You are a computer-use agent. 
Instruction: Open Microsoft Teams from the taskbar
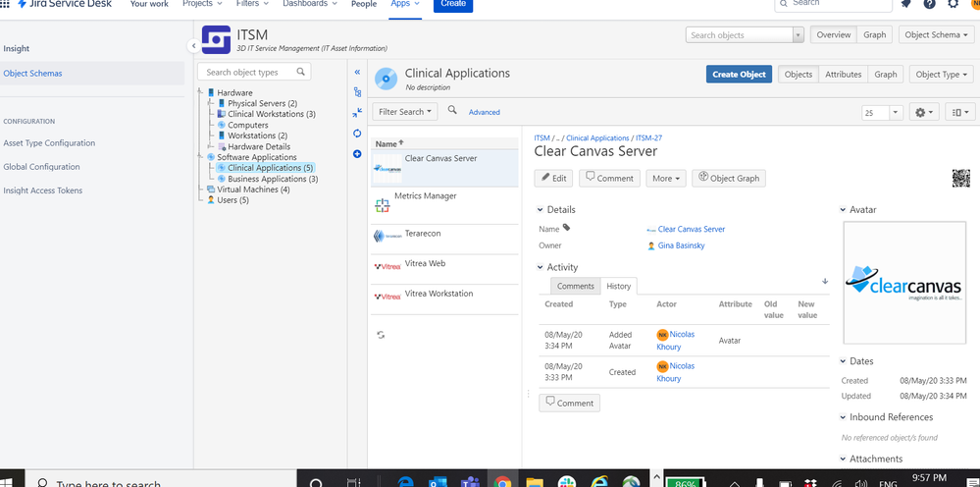point(469,483)
